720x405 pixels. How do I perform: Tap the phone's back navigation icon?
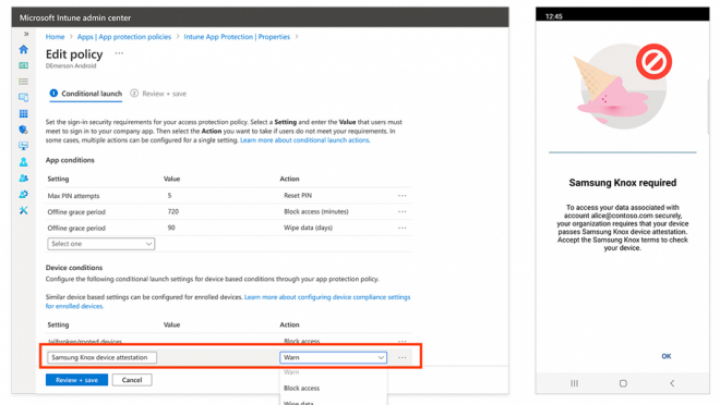[672, 383]
